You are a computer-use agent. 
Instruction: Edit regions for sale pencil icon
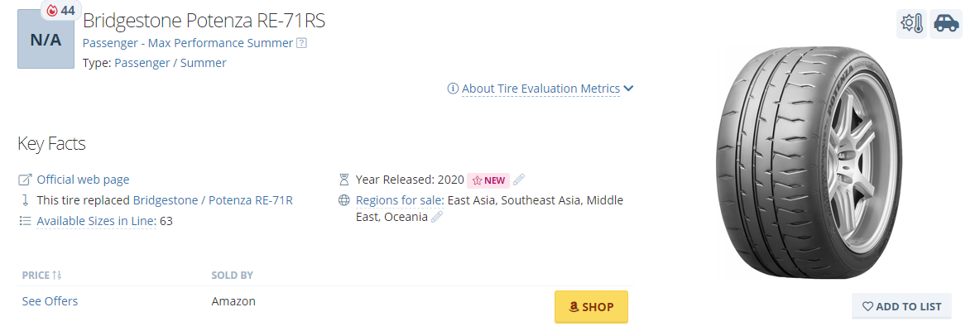pyautogui.click(x=437, y=217)
